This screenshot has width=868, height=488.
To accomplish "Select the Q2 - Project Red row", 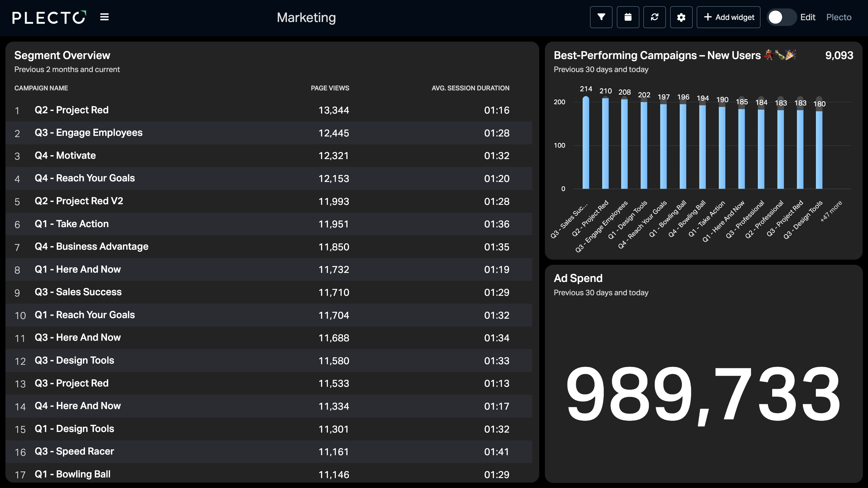I will pyautogui.click(x=269, y=110).
